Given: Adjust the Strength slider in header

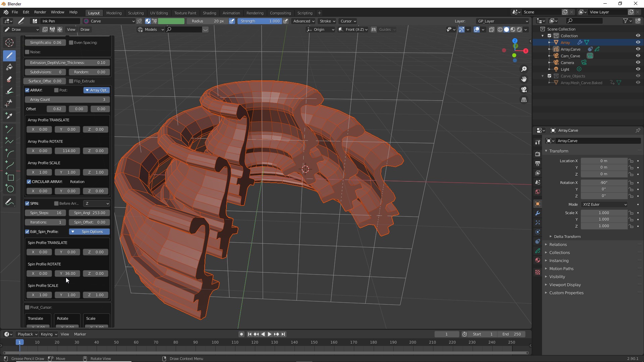Looking at the screenshot, I should (260, 21).
